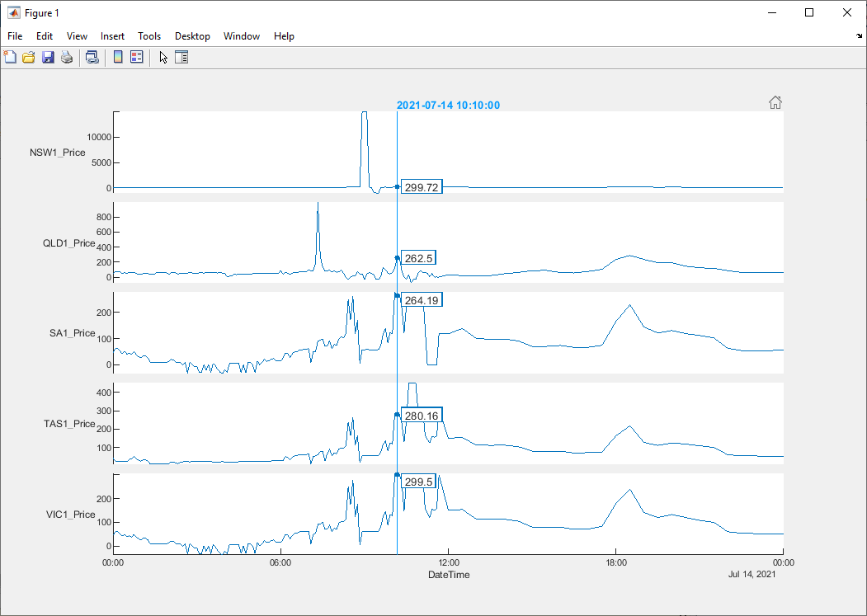Activate the Edit Plot arrow tool
867x616 pixels.
click(x=163, y=57)
